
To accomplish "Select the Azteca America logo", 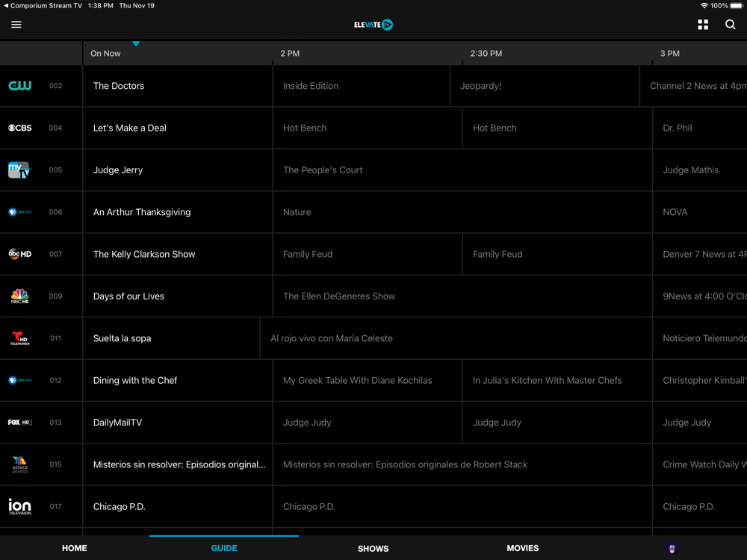I will point(20,464).
